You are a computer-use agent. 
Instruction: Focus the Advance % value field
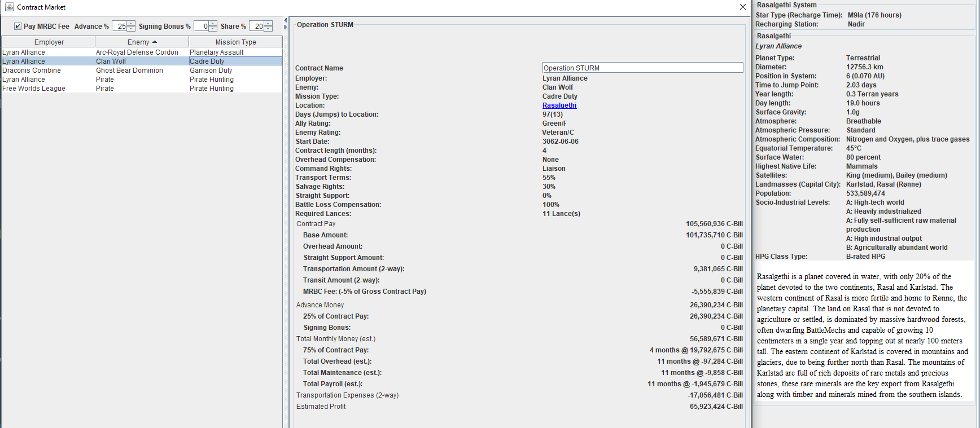[x=120, y=26]
